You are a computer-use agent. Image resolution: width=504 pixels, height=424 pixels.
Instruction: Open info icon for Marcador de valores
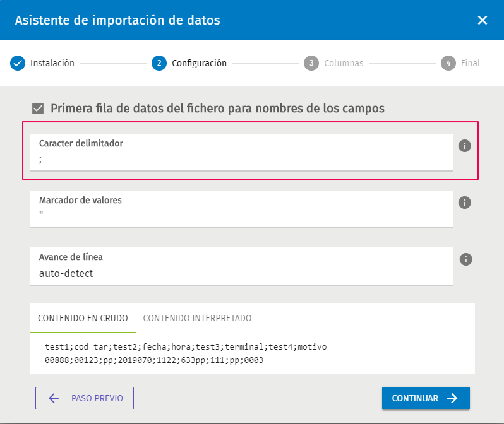pyautogui.click(x=464, y=203)
